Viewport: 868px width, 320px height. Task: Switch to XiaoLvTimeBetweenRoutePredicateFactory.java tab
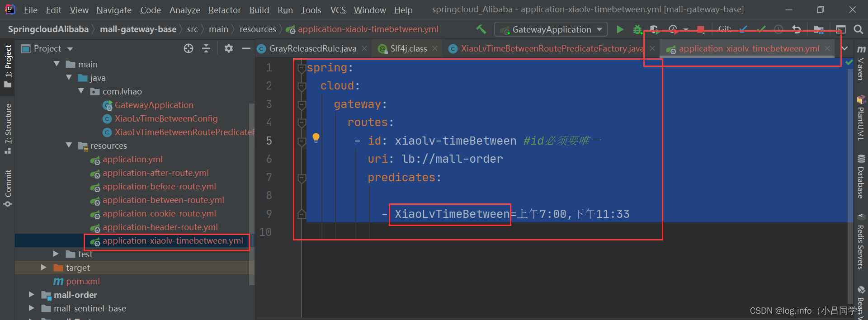pyautogui.click(x=552, y=48)
